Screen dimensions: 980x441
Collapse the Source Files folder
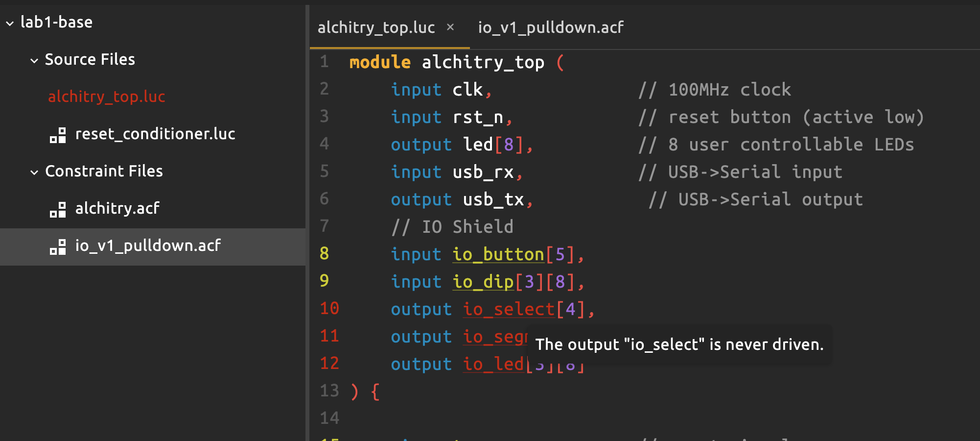tap(34, 61)
